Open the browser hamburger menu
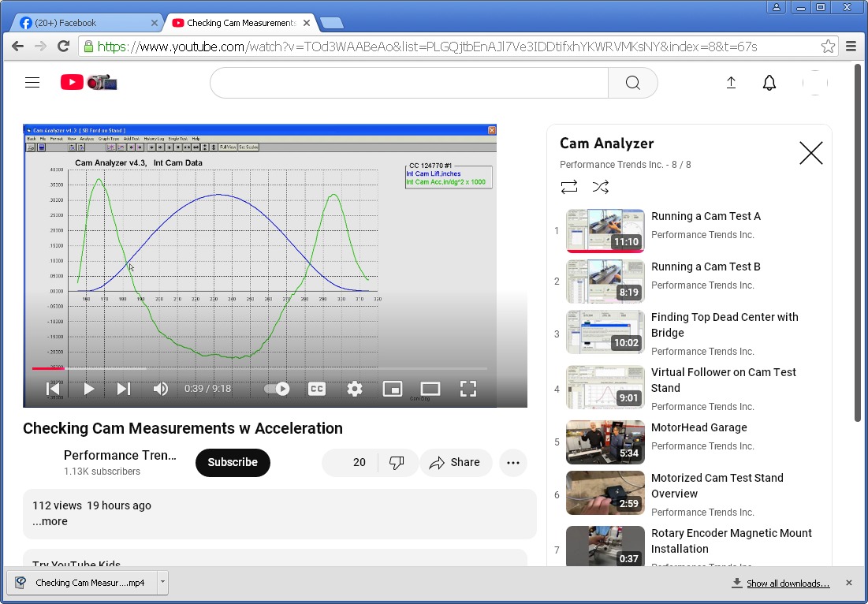The image size is (868, 604). point(851,47)
